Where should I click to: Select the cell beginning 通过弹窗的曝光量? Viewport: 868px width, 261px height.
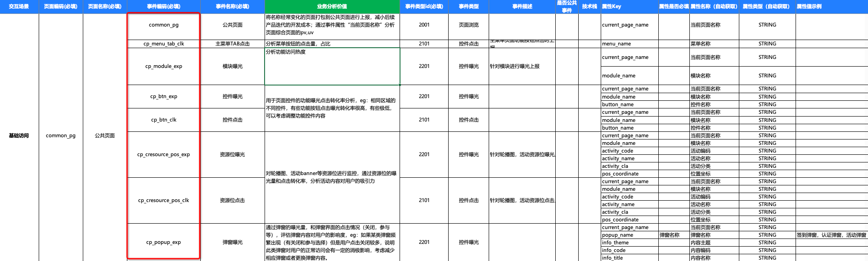coord(332,242)
